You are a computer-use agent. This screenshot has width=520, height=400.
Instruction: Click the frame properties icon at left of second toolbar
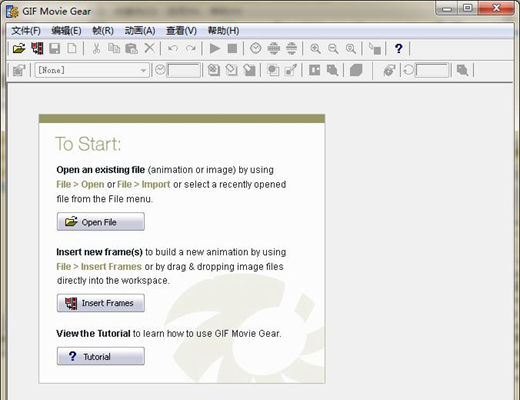(x=19, y=70)
